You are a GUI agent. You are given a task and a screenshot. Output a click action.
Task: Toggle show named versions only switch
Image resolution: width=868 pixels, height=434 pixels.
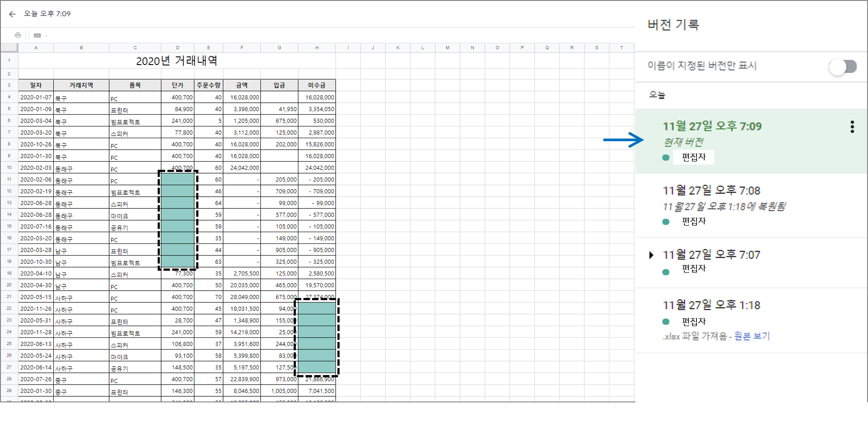point(843,67)
